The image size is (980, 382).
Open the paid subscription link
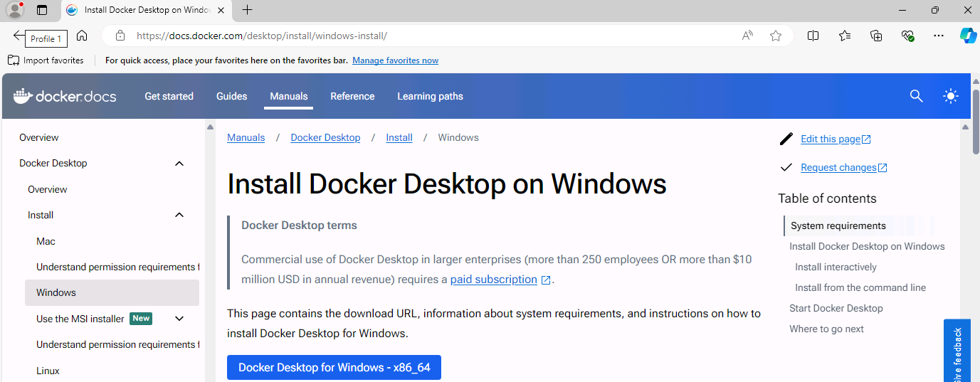[494, 280]
